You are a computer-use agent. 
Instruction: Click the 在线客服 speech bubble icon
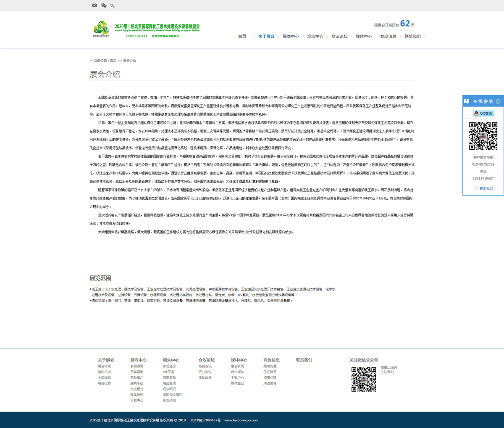(x=467, y=101)
